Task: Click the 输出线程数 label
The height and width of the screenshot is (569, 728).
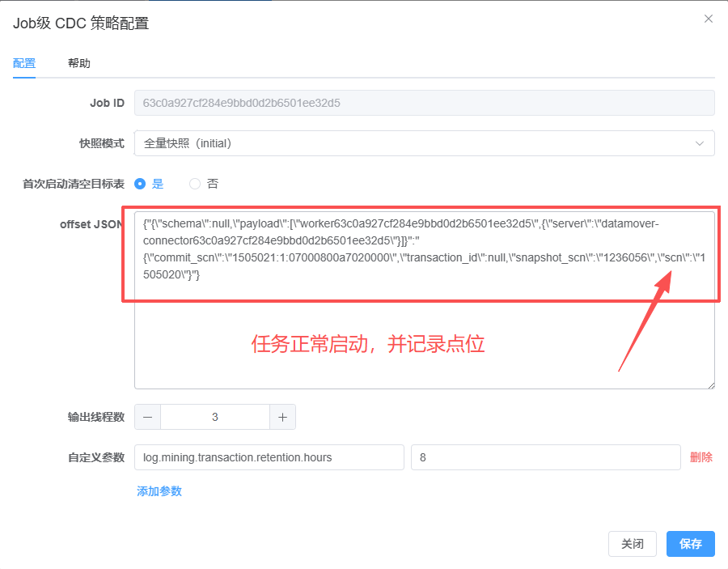Action: [x=96, y=417]
